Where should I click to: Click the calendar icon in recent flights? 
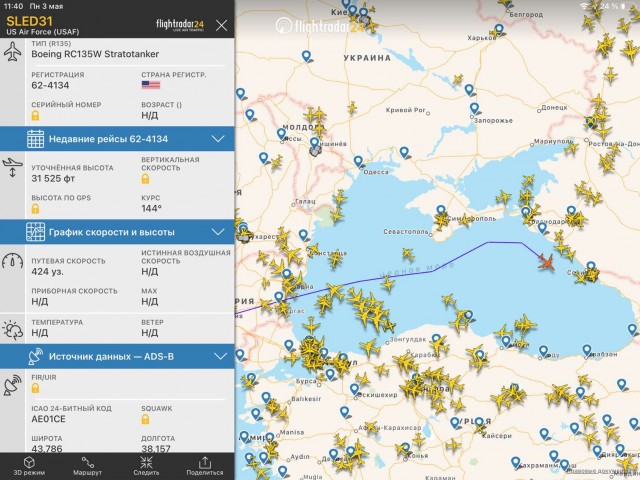pos(36,139)
